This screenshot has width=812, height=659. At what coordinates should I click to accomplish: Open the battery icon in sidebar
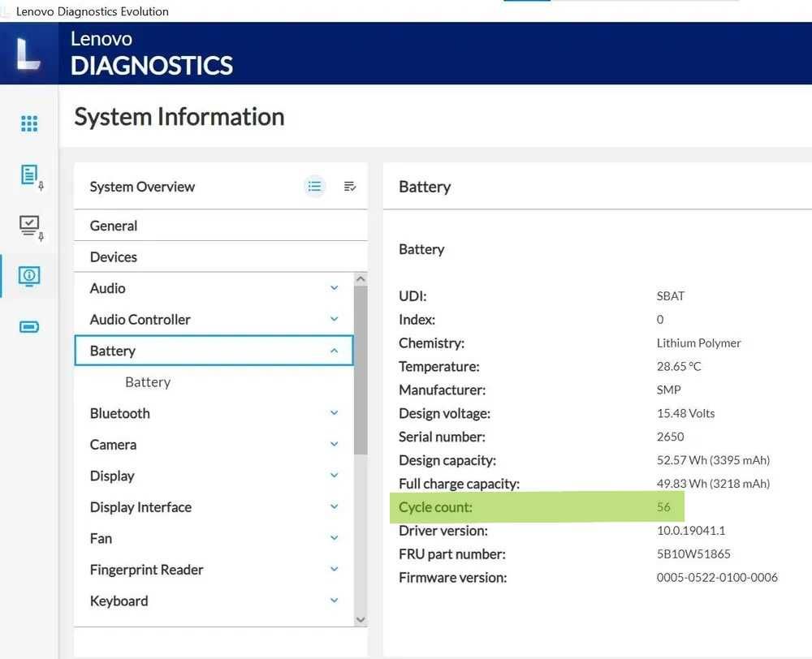(29, 326)
